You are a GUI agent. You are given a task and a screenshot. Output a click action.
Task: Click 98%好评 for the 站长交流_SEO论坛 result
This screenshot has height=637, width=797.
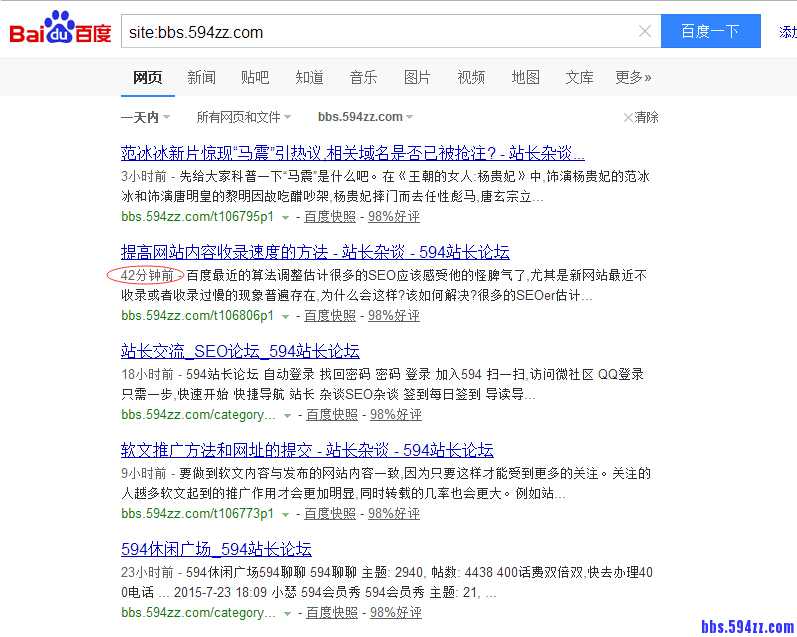point(396,415)
